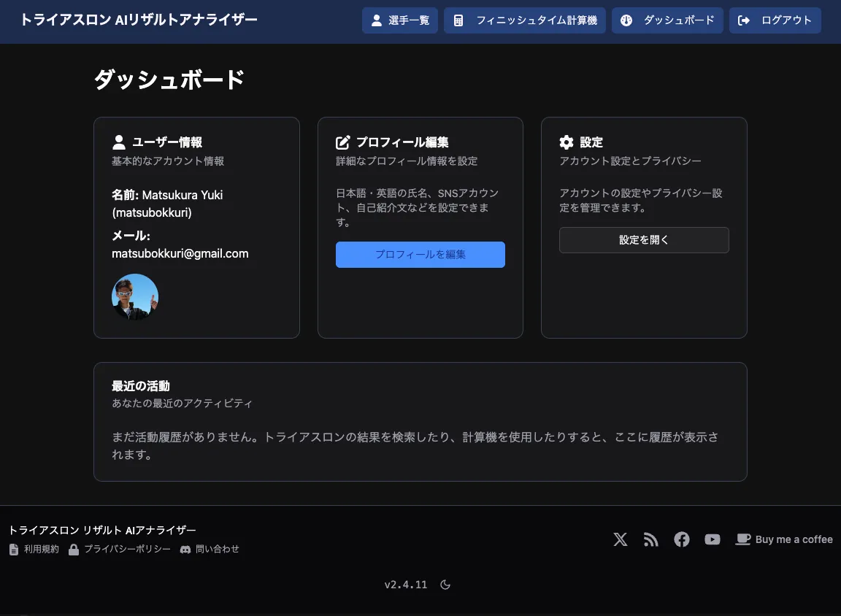Click the document icon beside 利用規約
This screenshot has width=841, height=616.
pos(14,549)
